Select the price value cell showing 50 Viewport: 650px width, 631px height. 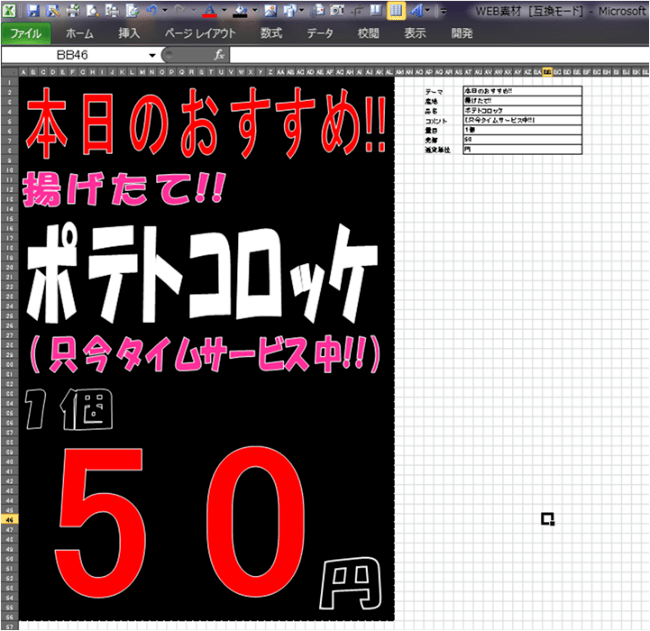pos(522,140)
